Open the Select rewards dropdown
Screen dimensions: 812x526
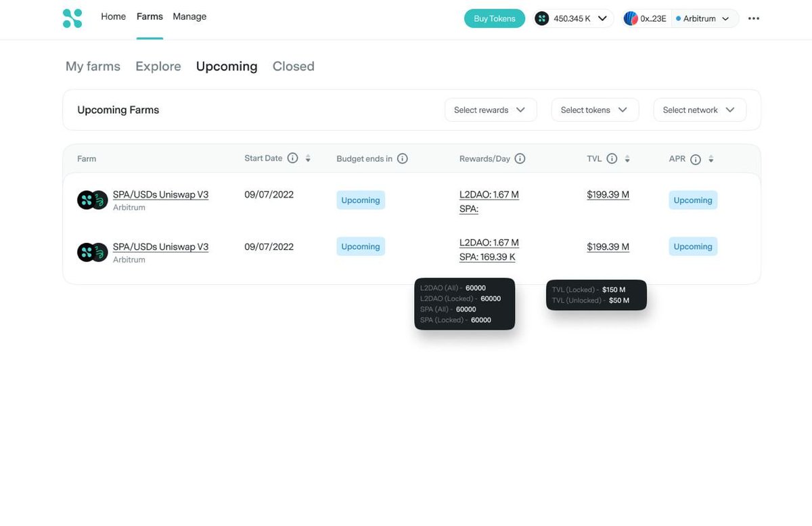491,109
